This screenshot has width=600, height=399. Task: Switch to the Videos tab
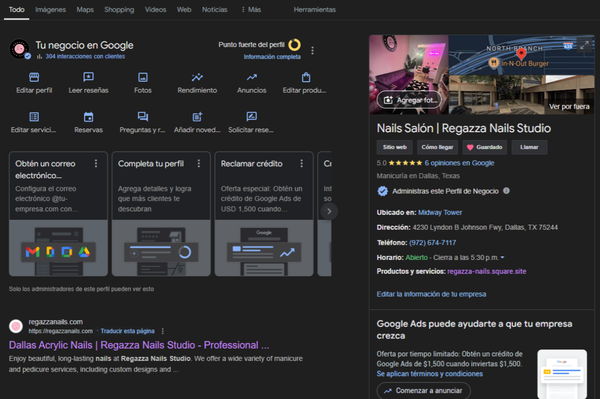coord(155,10)
